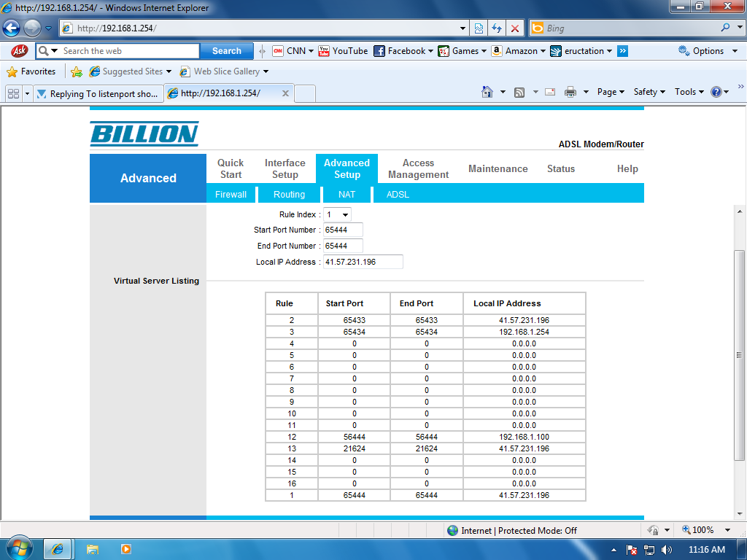747x560 pixels.
Task: Click the browser Back arrow button
Action: 12,28
